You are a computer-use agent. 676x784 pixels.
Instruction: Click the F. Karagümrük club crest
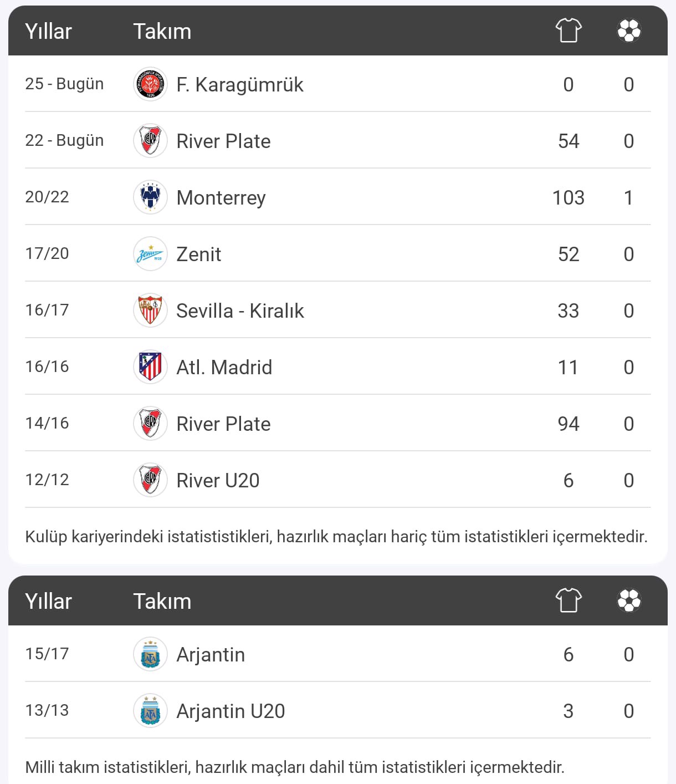click(150, 84)
